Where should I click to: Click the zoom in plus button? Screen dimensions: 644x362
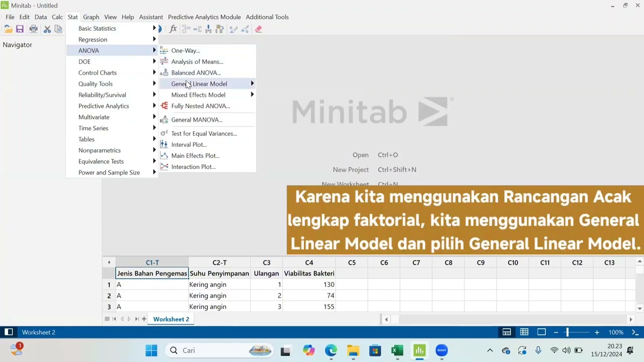click(x=597, y=332)
